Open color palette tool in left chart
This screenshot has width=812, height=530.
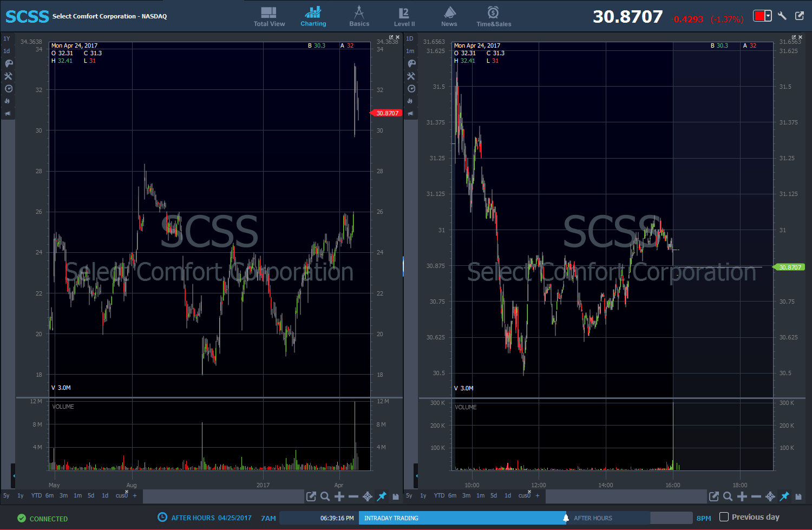coord(9,63)
